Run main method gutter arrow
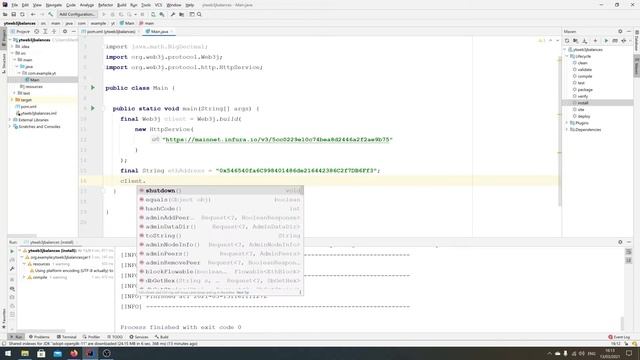The height and width of the screenshot is (360, 640). coord(93,108)
